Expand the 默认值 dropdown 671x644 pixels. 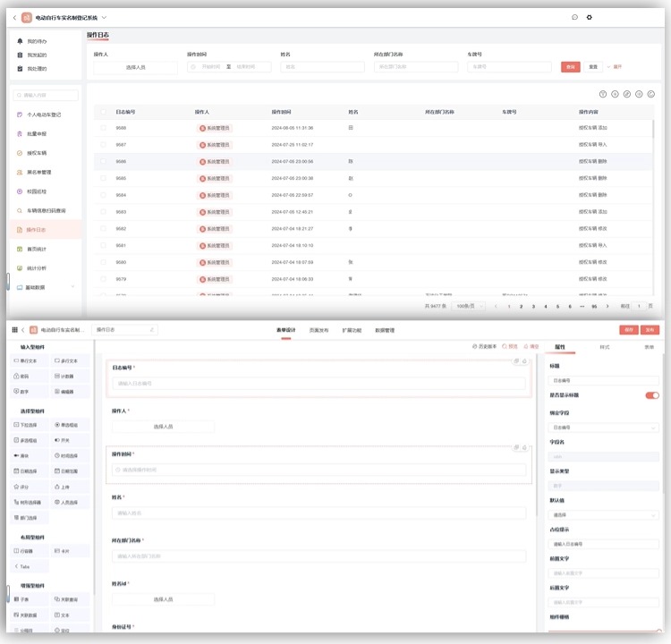click(x=603, y=514)
